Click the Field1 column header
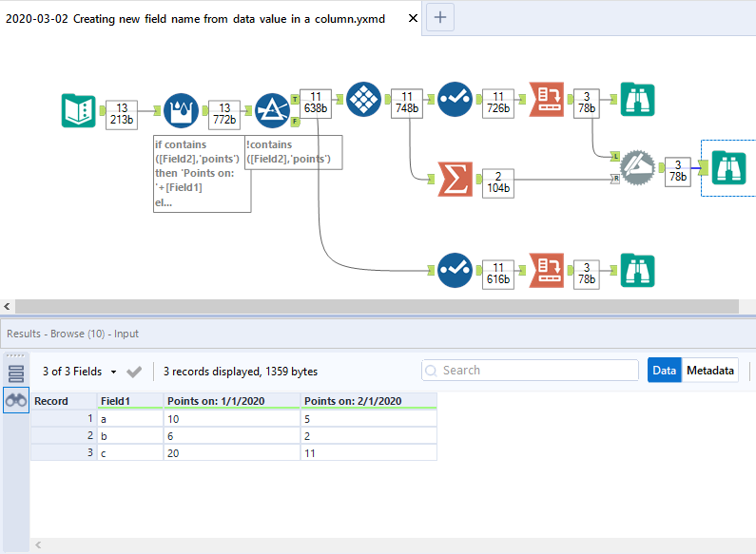This screenshot has width=756, height=554. pos(129,401)
